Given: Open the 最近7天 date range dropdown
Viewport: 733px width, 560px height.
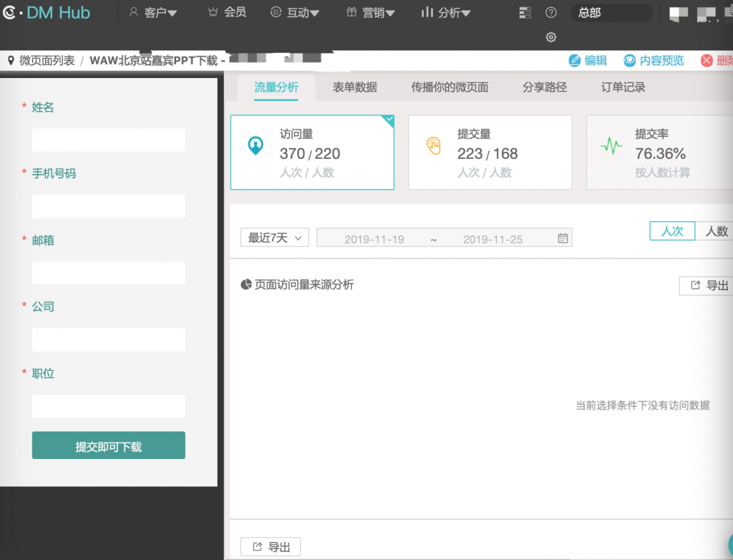Looking at the screenshot, I should tap(275, 238).
